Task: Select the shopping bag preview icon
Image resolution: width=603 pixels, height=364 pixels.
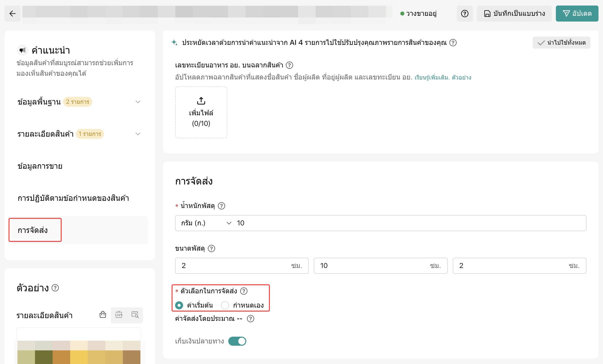Action: pos(103,315)
